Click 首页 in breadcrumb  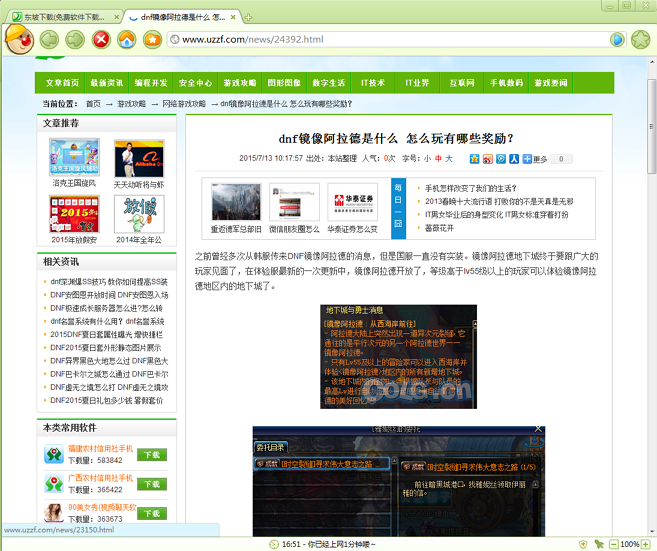coord(93,104)
